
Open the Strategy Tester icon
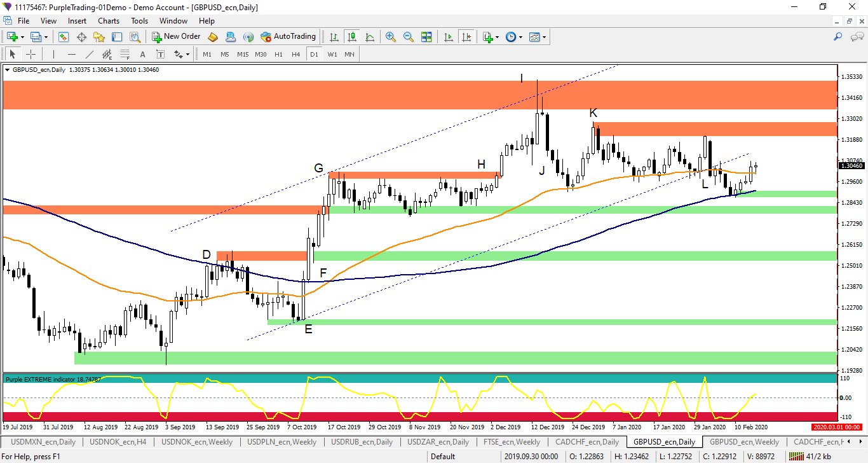tap(135, 37)
